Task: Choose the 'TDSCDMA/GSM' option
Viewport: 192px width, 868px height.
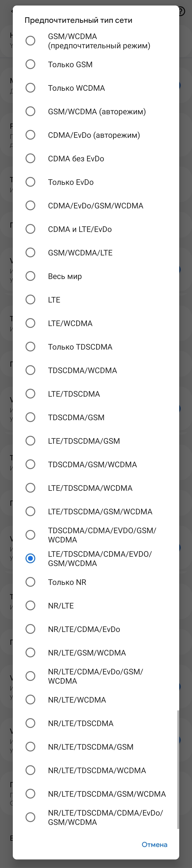Action: pyautogui.click(x=30, y=417)
